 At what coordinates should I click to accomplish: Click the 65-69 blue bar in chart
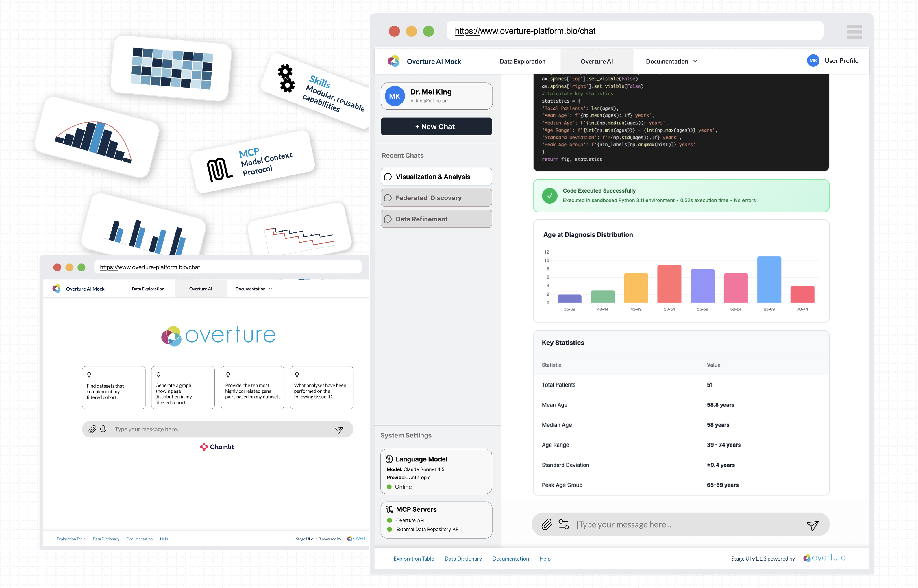769,280
